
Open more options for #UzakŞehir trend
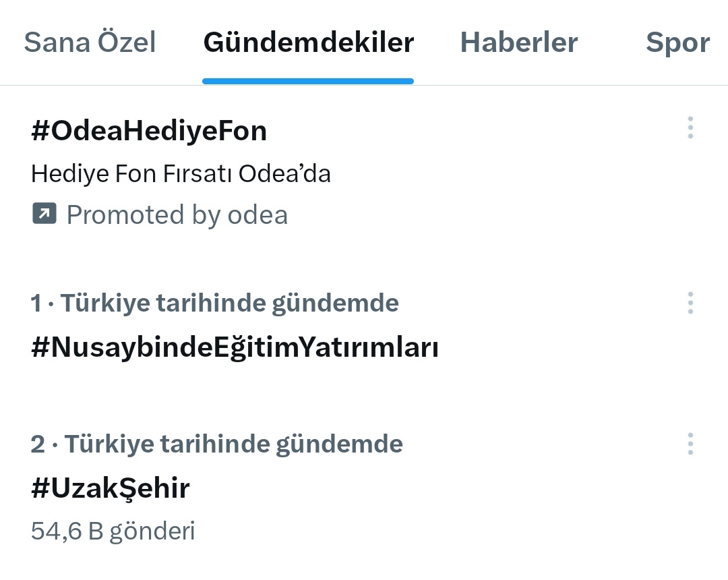pos(690,444)
